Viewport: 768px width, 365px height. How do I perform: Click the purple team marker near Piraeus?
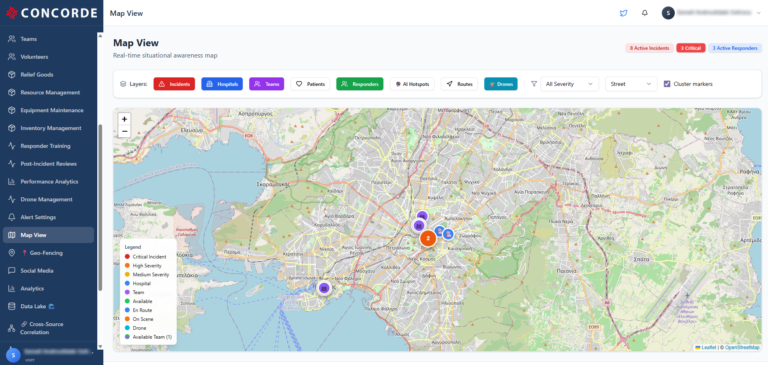(323, 288)
